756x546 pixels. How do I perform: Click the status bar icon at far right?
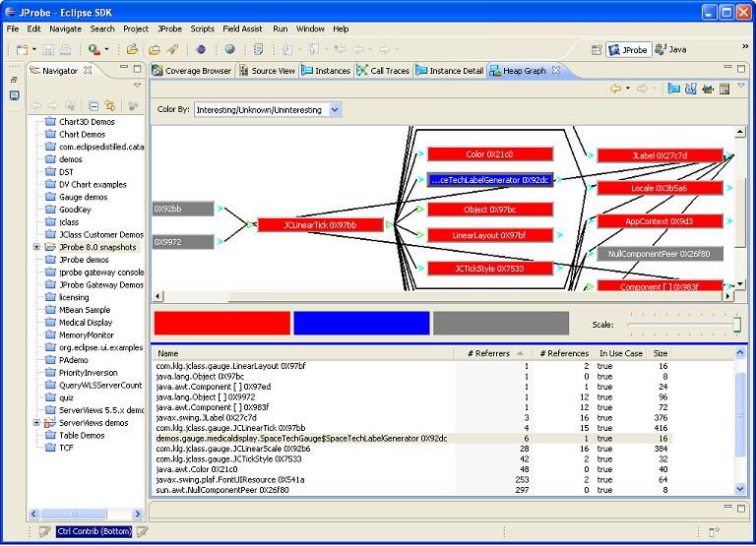pyautogui.click(x=714, y=531)
